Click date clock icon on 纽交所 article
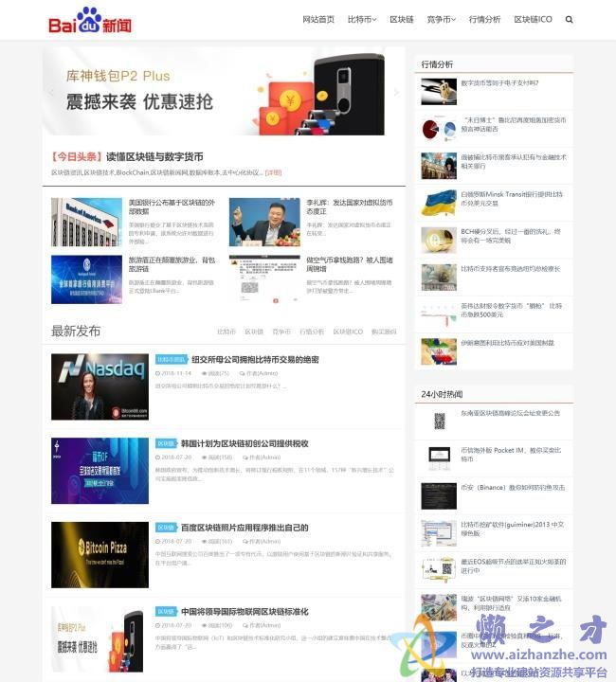The image size is (616, 682). [x=157, y=373]
